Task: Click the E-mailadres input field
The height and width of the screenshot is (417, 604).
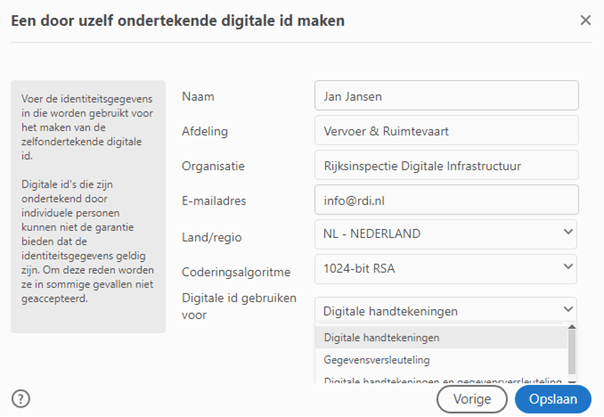Action: tap(446, 200)
